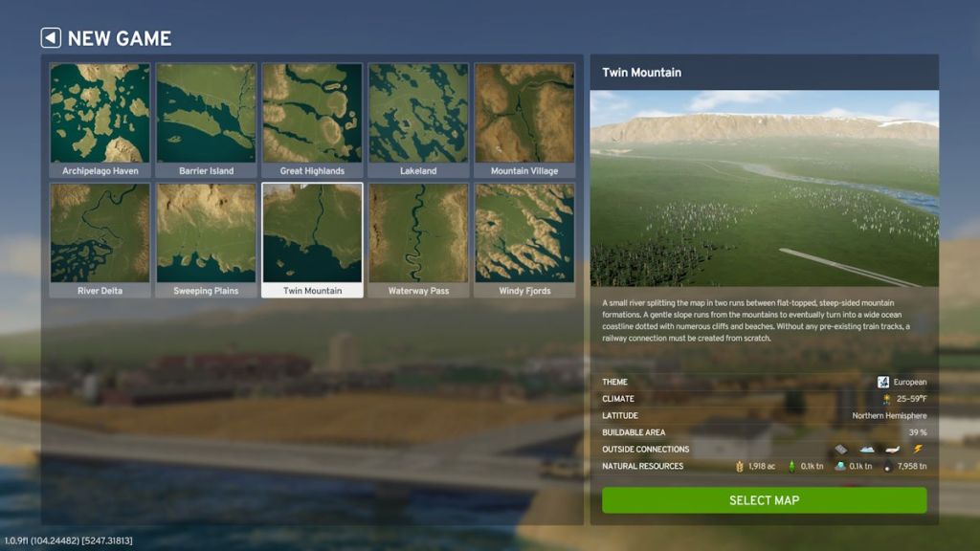This screenshot has width=980, height=551.
Task: Select the Lakeland map
Action: (418, 112)
